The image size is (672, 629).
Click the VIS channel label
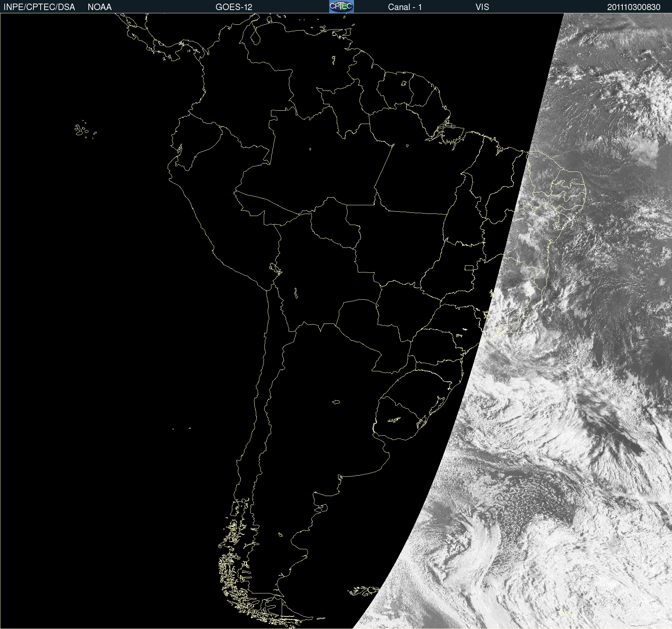tap(482, 7)
